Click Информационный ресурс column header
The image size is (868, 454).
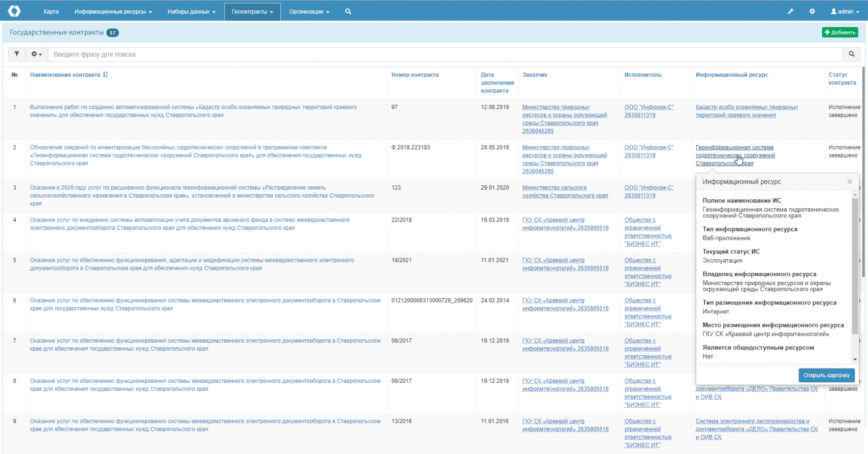[x=732, y=75]
